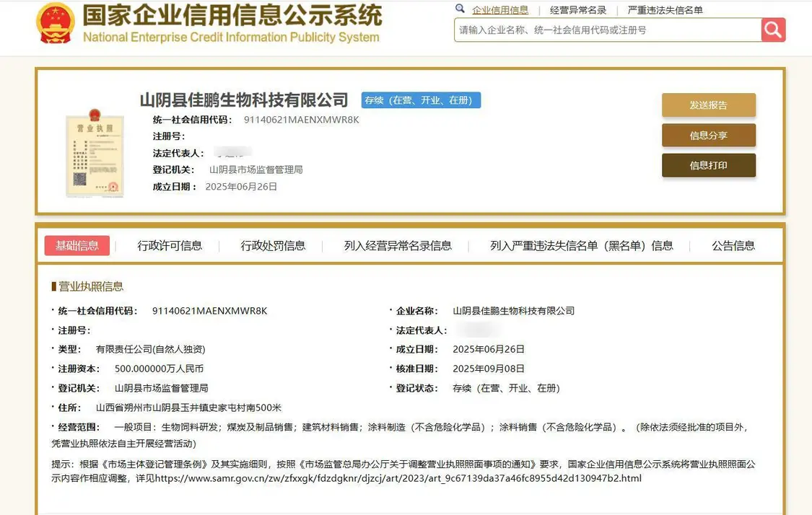Screen dimensions: 812x515
Task: Select the 基础信息 tab
Action: click(x=77, y=245)
